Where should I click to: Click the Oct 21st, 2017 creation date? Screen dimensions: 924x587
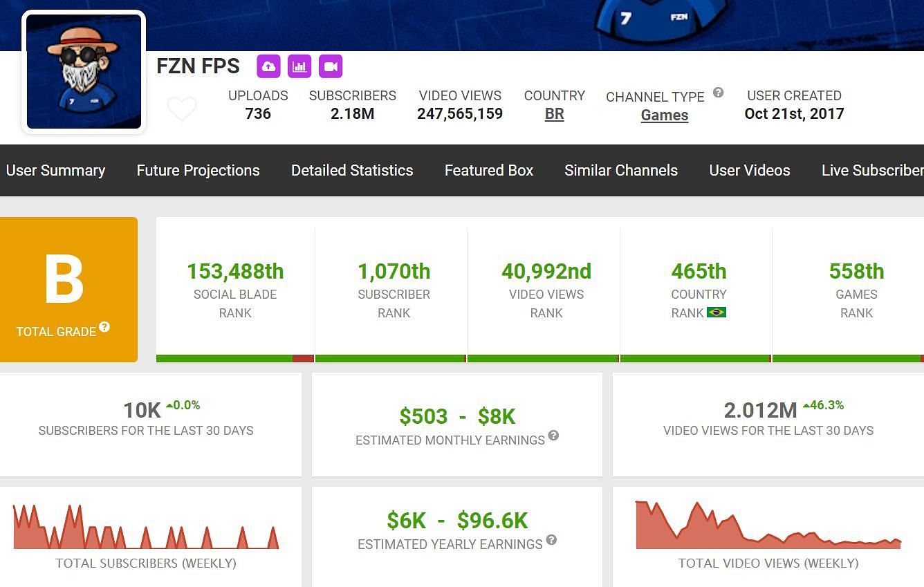(x=794, y=113)
